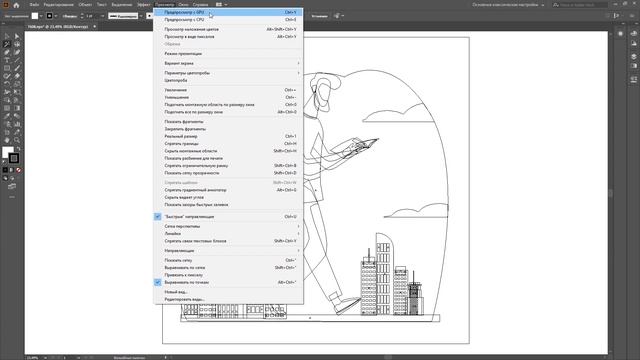640x360 pixels.
Task: Click the white fill swatch in control bar
Action: [35, 16]
